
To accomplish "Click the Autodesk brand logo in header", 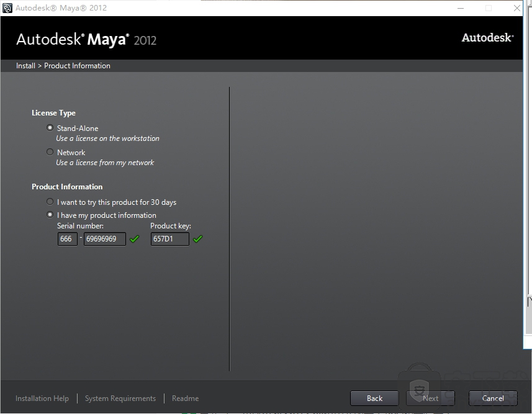I will click(x=487, y=38).
